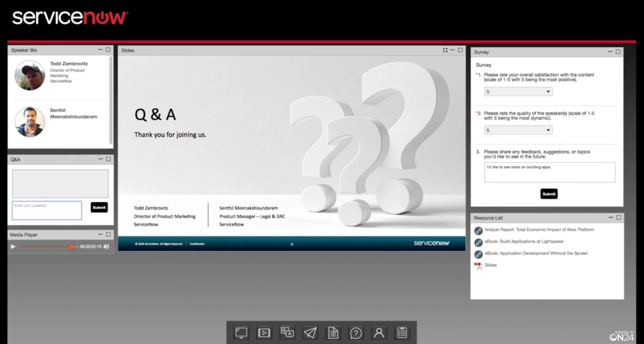Click the paper airplane share icon

point(310,333)
